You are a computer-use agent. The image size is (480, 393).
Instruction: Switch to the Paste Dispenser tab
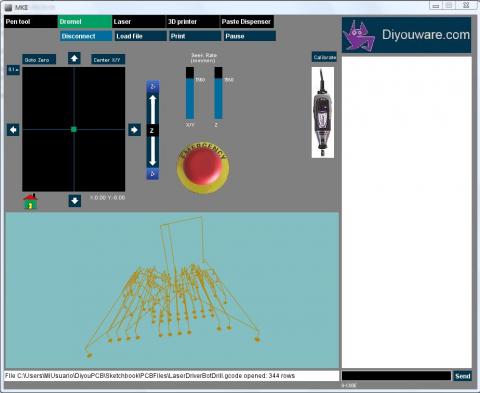click(x=247, y=22)
